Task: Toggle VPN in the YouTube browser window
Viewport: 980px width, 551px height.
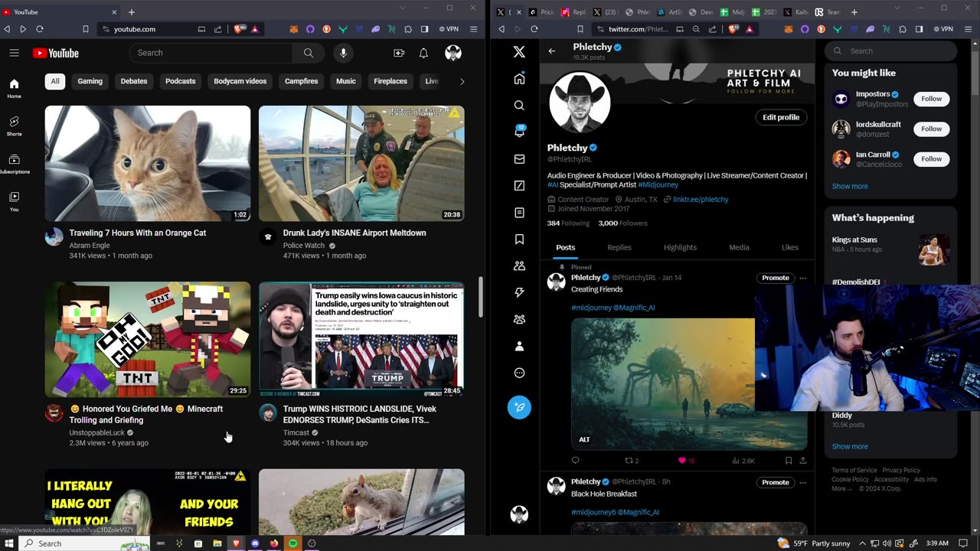Action: 448,29
